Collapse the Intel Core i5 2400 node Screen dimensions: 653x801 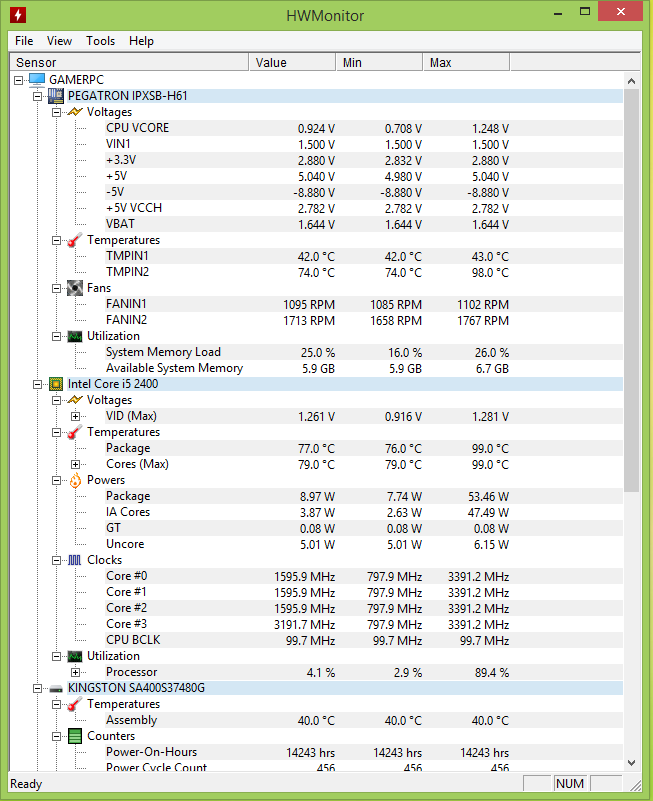coord(37,384)
